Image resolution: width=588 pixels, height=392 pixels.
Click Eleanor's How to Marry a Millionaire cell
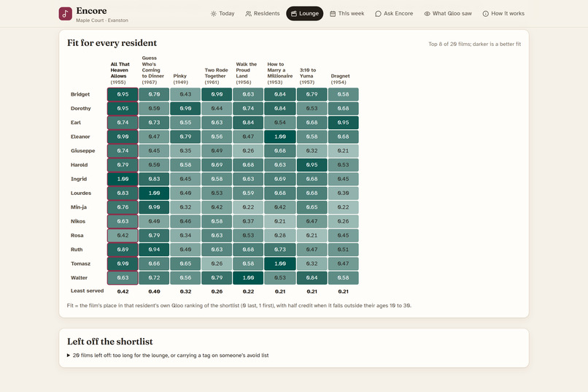pyautogui.click(x=280, y=137)
